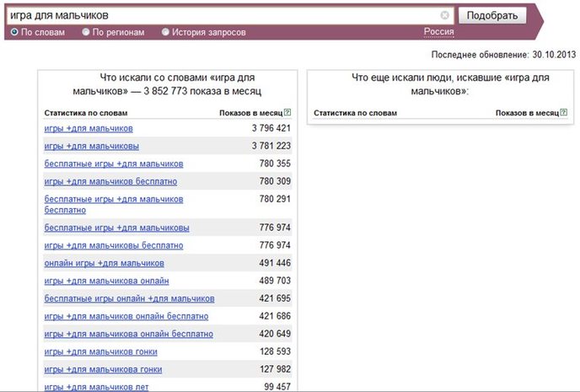Click the value 3 781 223
Screen dimensions: 580x392
(271, 146)
